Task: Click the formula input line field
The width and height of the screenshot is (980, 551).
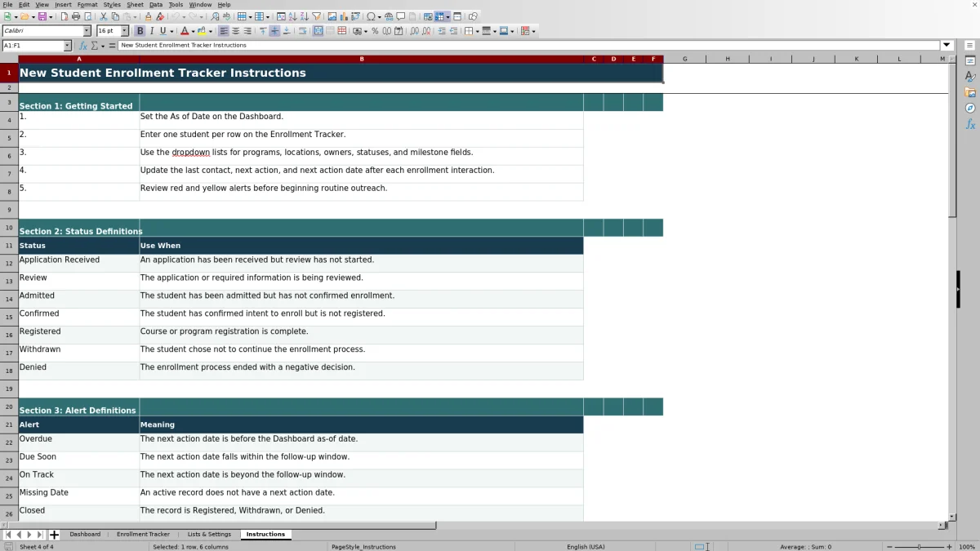Action: click(529, 46)
